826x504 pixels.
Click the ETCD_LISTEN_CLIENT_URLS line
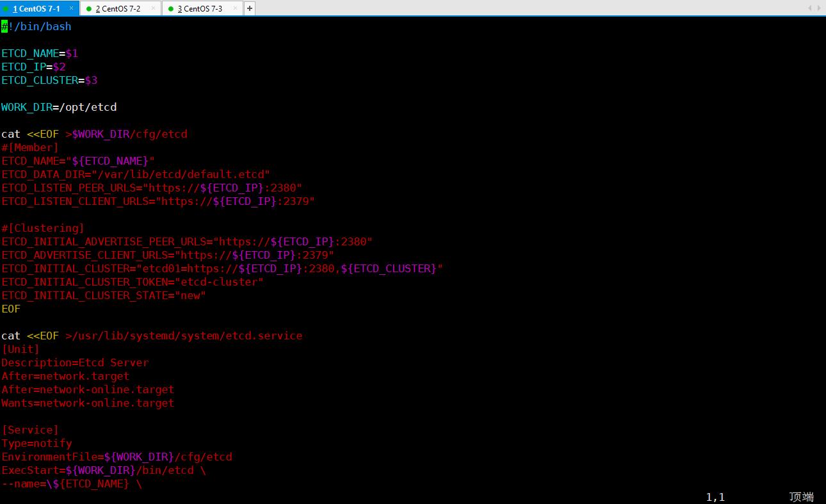(158, 201)
